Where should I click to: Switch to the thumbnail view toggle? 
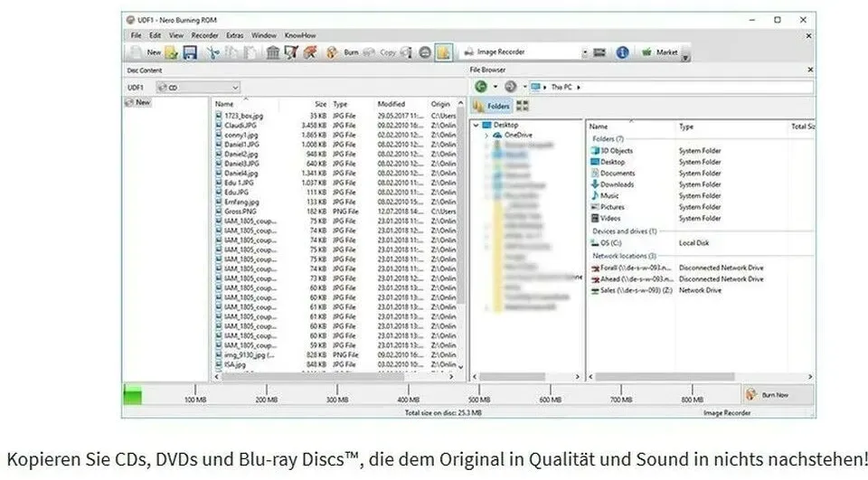522,106
